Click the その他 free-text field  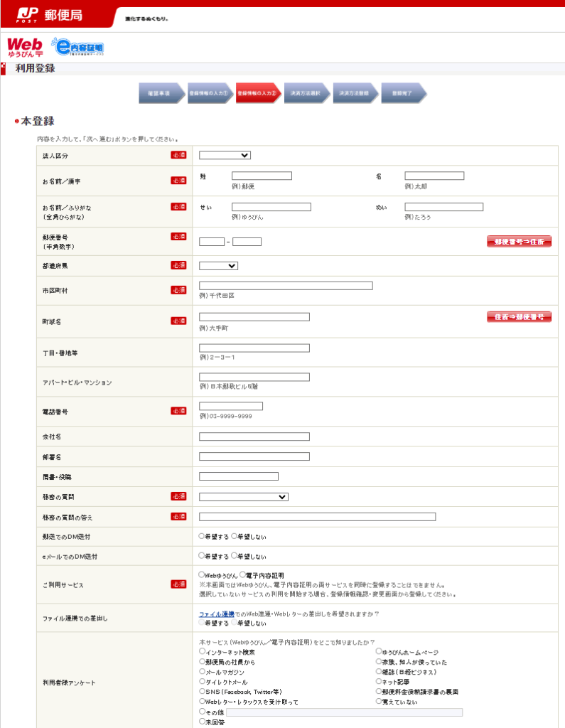345,712
